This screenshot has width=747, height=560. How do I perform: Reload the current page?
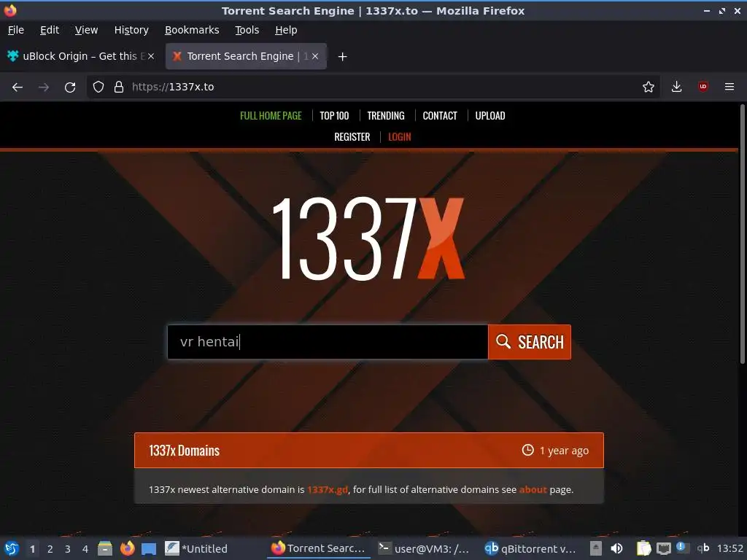[70, 87]
